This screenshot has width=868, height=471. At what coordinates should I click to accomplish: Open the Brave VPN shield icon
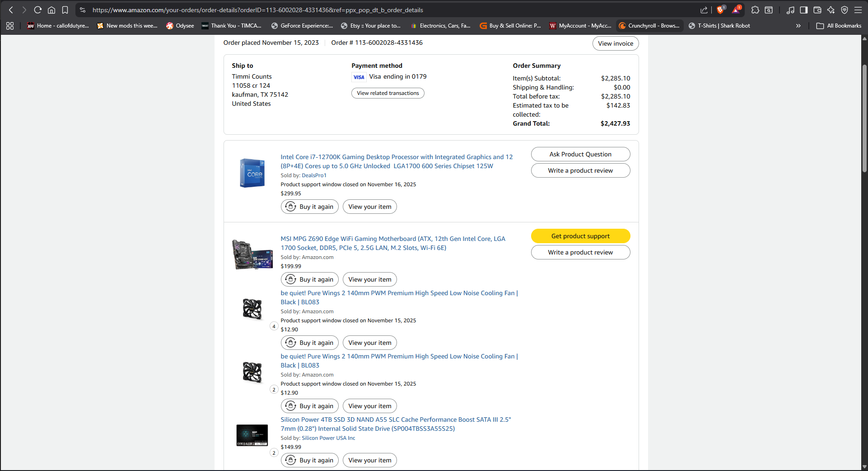tap(845, 10)
